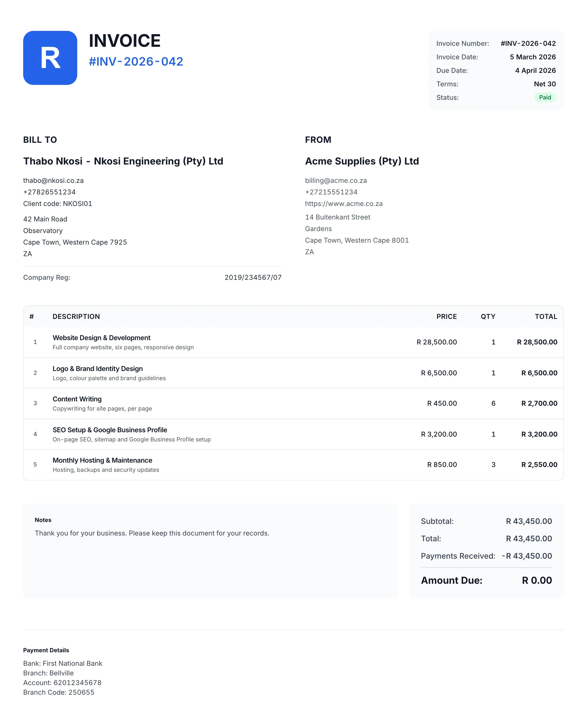The width and height of the screenshot is (587, 728).
Task: Click the Invoice Date value 5 March 2026
Action: point(532,57)
